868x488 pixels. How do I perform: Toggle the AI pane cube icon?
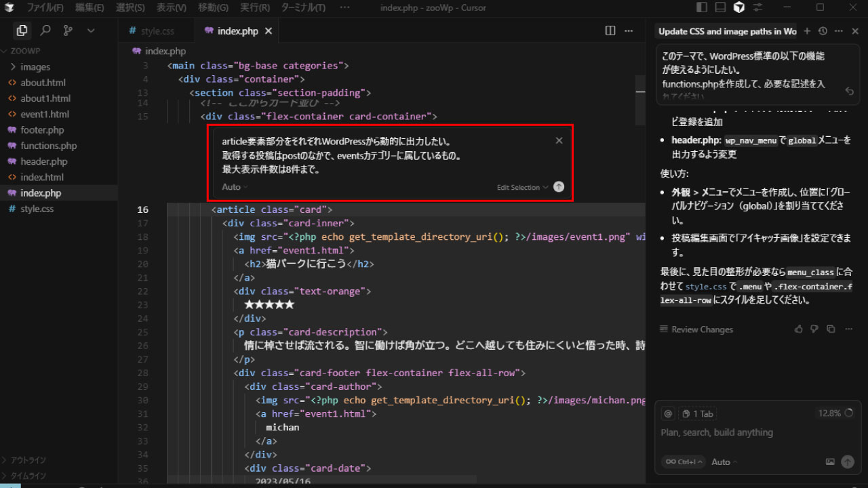[739, 7]
